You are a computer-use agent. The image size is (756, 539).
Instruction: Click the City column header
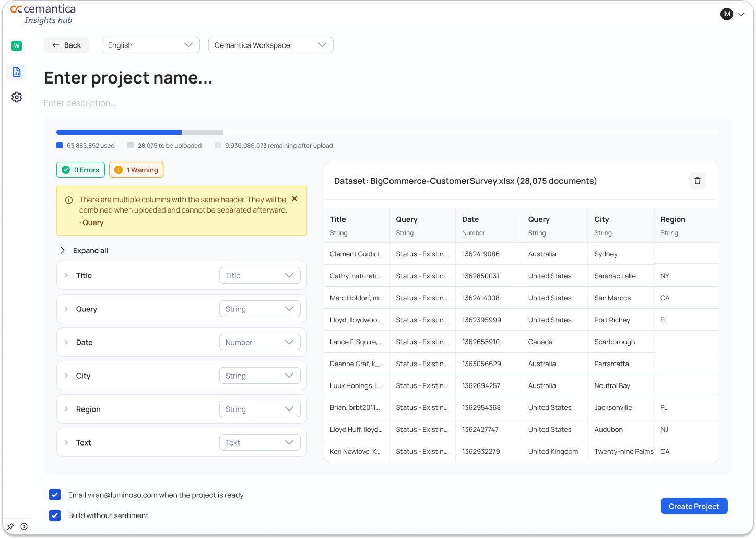(621, 225)
